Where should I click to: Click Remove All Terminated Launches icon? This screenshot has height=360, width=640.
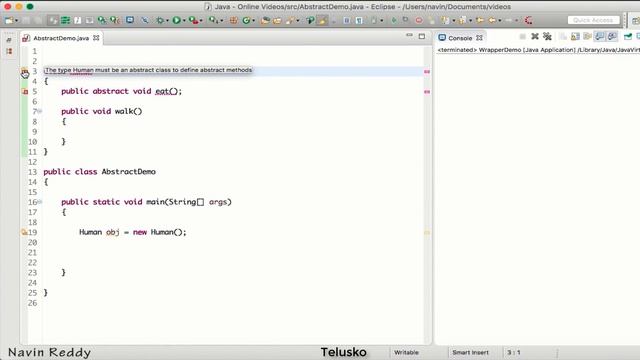point(547,37)
